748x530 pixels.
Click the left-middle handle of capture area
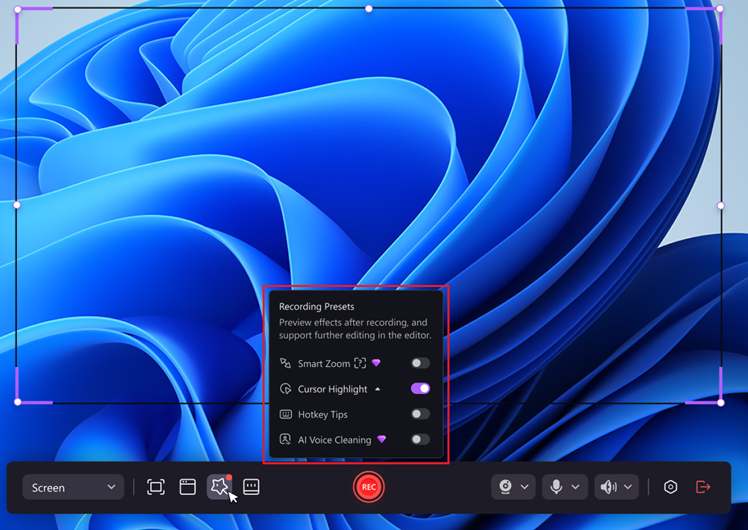pyautogui.click(x=17, y=205)
